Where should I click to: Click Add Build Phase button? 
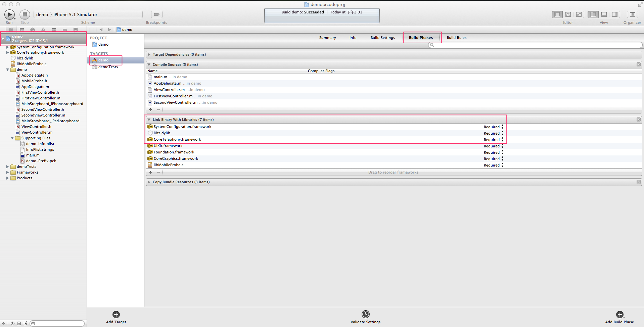coord(619,317)
